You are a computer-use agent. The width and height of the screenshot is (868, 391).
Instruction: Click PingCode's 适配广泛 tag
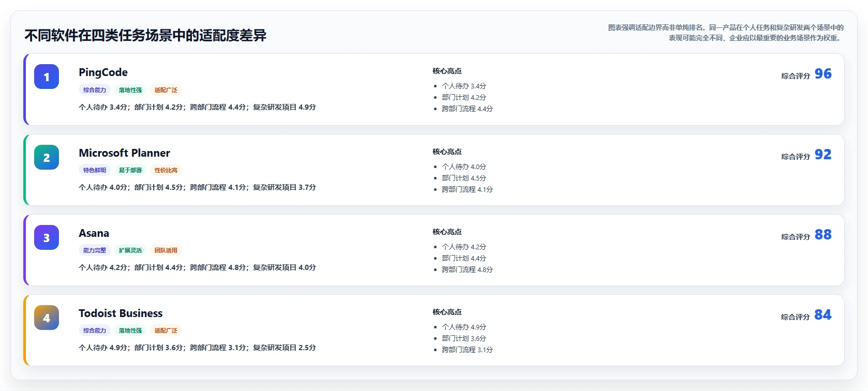coord(166,90)
